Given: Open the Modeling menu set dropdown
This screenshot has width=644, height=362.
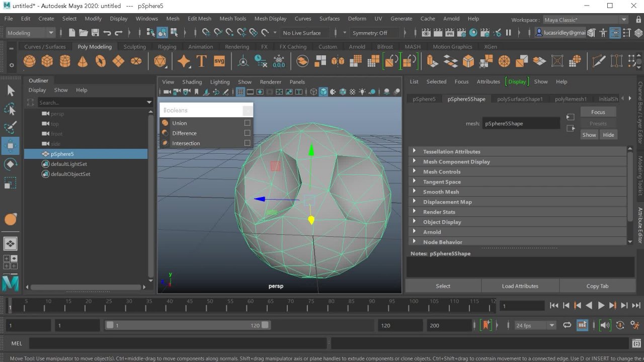Looking at the screenshot, I should click(x=30, y=33).
